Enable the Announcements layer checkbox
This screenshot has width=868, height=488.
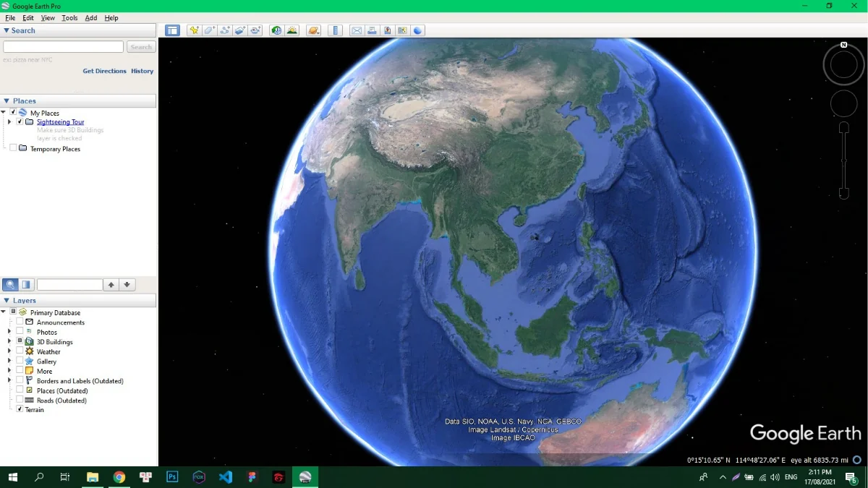coord(20,322)
